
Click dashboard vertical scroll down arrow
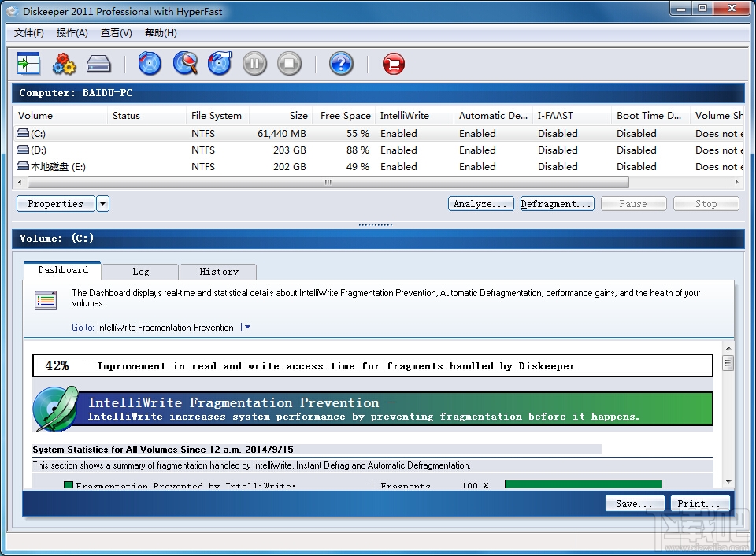[x=728, y=481]
